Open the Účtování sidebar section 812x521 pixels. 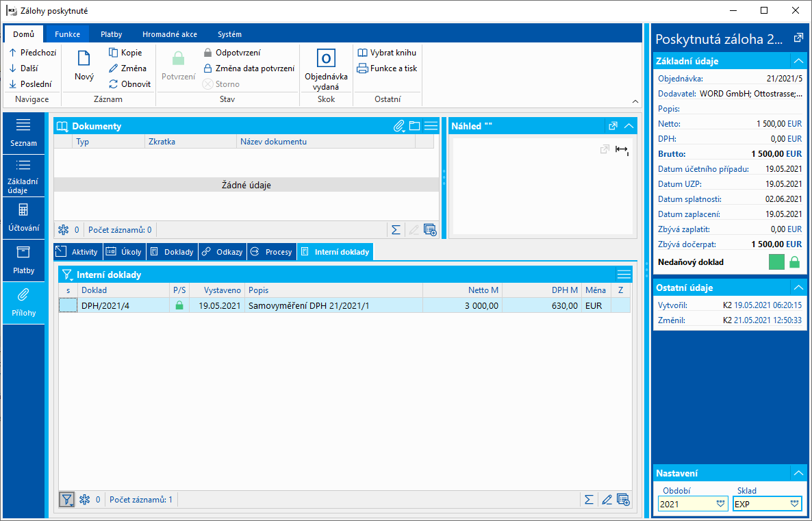(x=24, y=217)
